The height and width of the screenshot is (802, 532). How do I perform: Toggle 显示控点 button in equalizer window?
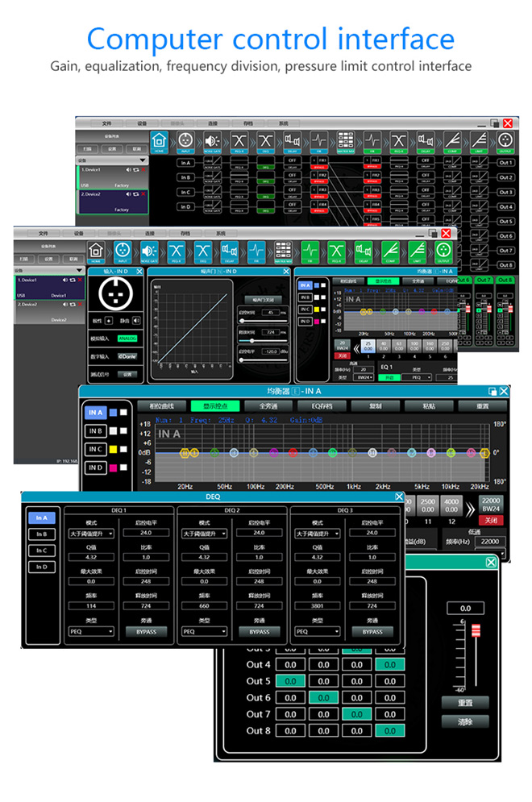[x=215, y=406]
